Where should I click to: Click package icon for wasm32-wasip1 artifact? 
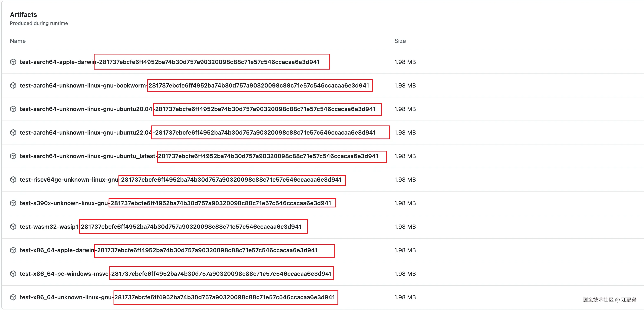pyautogui.click(x=13, y=226)
